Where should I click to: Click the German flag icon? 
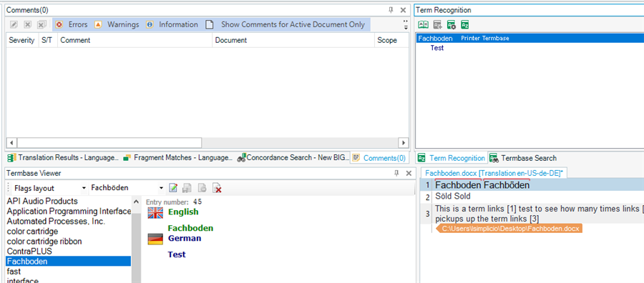tap(155, 239)
